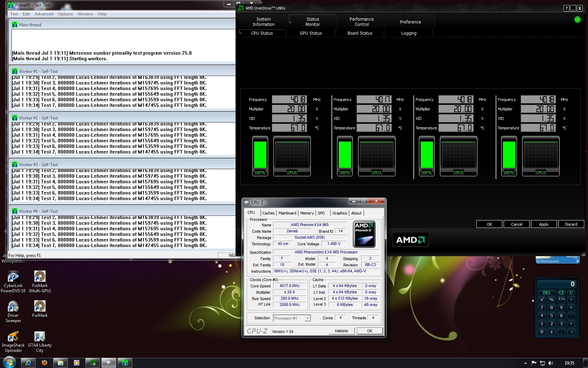Open the single FurMark desktop shortcut
This screenshot has width=588, height=368.
tap(40, 309)
